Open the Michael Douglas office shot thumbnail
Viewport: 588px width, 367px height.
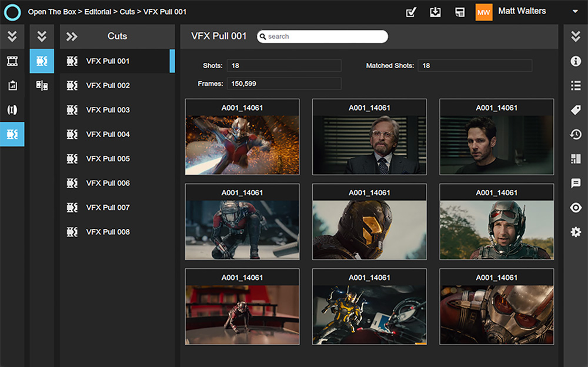(x=369, y=144)
